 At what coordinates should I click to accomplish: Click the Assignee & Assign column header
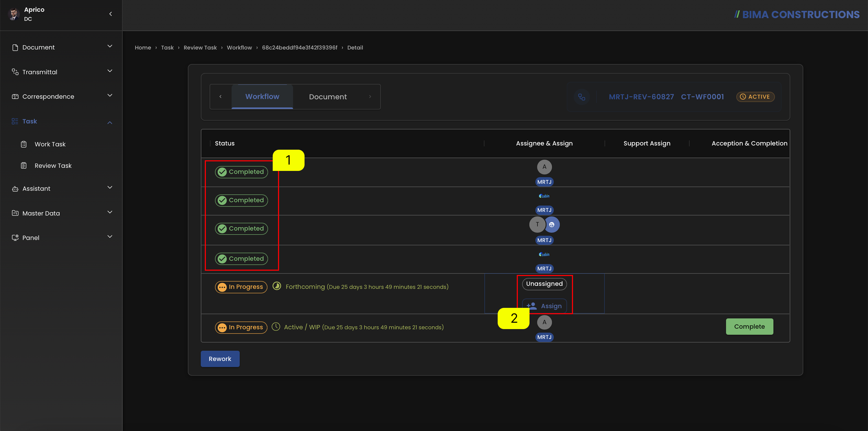coord(544,143)
